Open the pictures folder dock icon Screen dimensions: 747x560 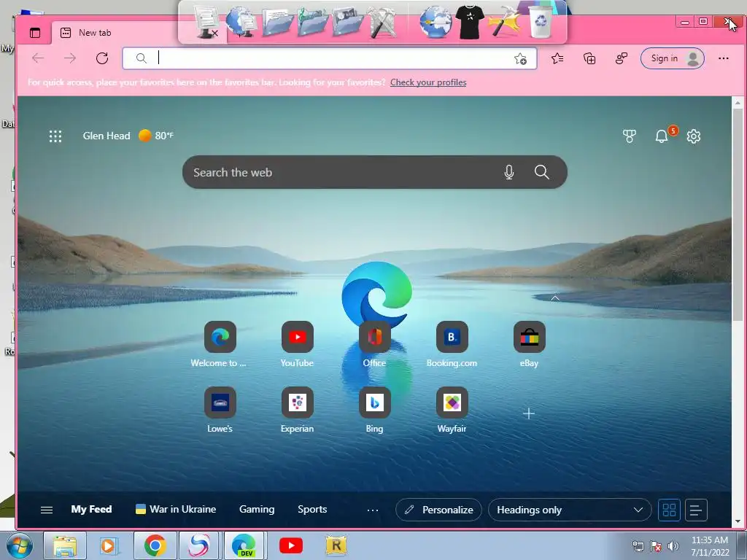pyautogui.click(x=347, y=22)
